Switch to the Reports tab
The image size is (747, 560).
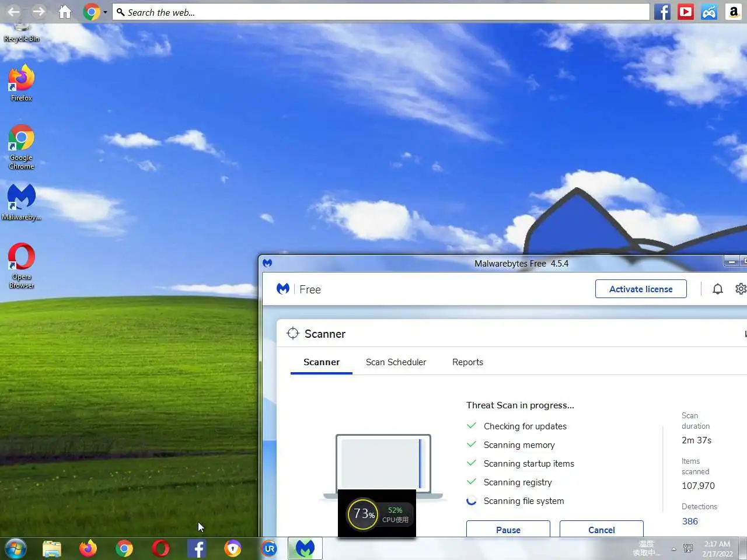click(x=467, y=362)
